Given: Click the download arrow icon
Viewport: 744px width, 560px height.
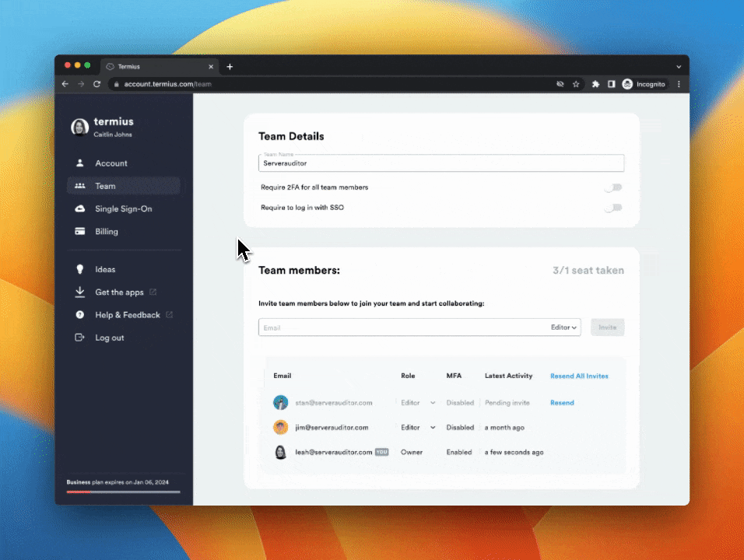Looking at the screenshot, I should 79,292.
